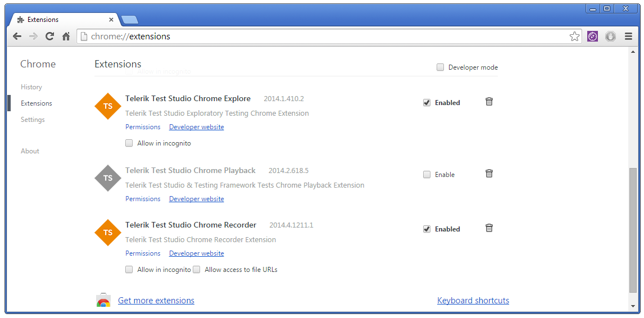Click the Chrome Explore version 2014.1.410.2

[284, 99]
